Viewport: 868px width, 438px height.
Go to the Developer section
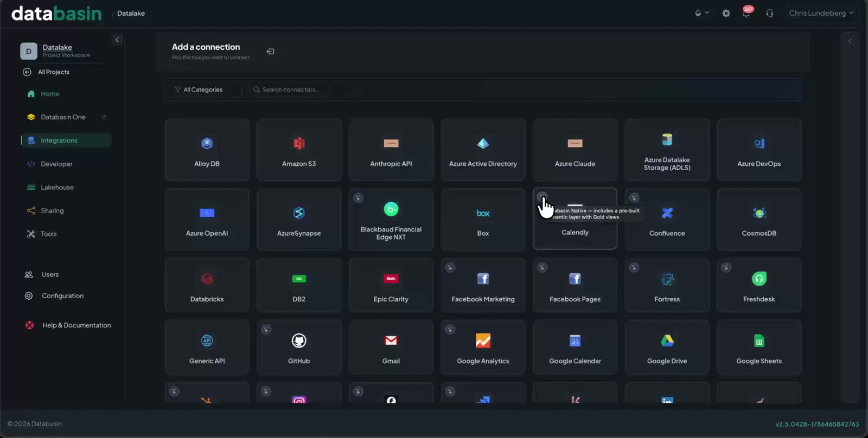point(66,164)
